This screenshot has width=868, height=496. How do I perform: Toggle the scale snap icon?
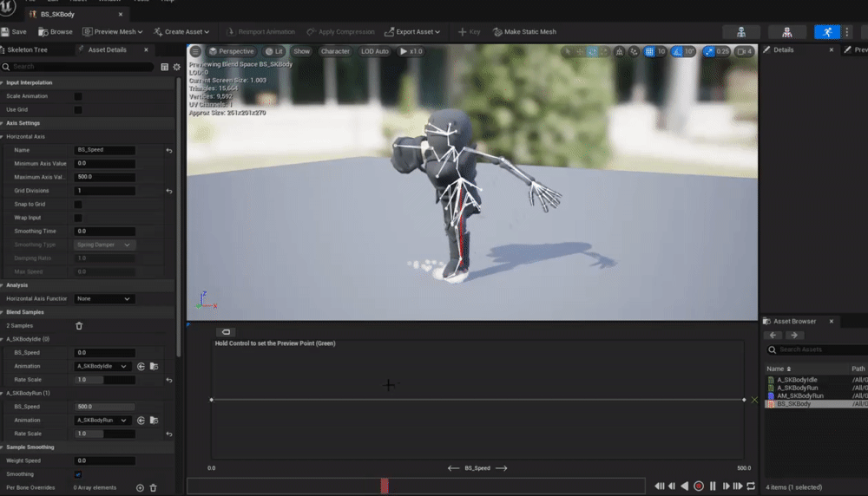709,51
